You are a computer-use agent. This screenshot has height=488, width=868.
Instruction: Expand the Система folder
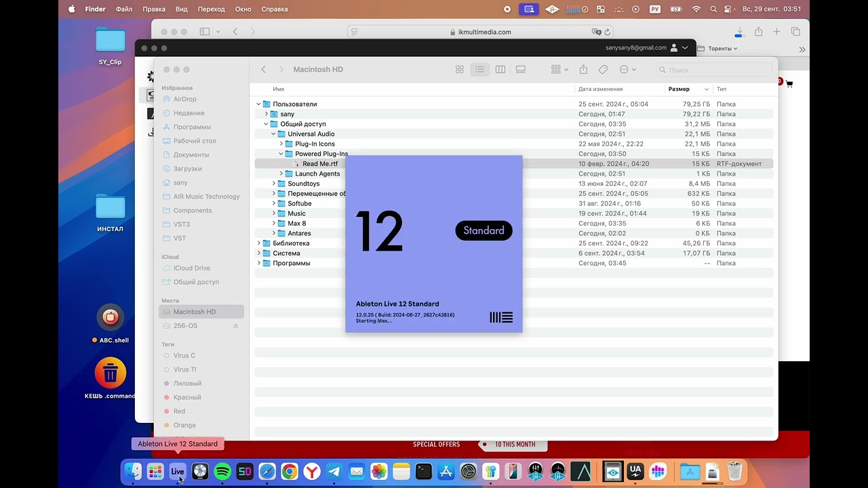tap(258, 253)
